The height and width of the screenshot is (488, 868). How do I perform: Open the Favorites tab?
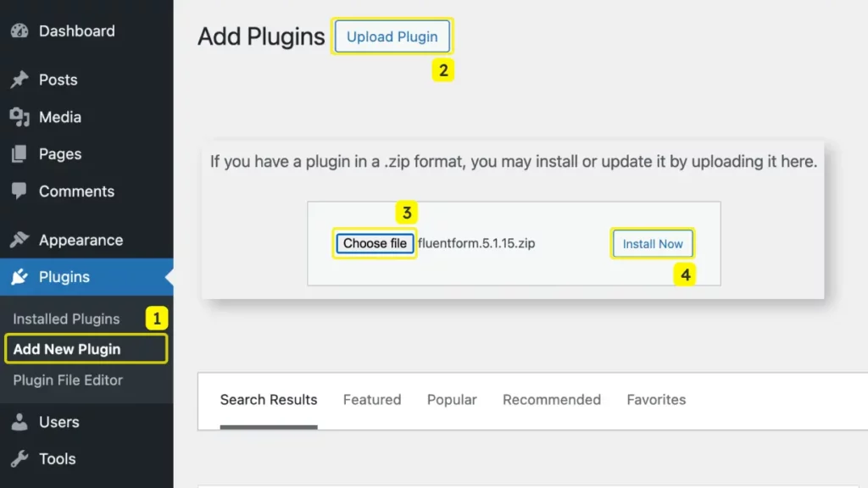[x=656, y=400]
